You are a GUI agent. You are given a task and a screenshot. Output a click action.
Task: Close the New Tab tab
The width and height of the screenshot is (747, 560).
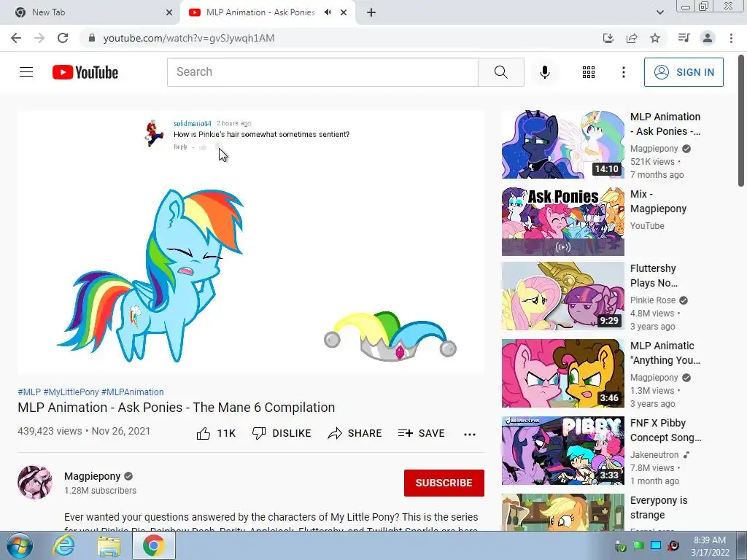[x=169, y=12]
